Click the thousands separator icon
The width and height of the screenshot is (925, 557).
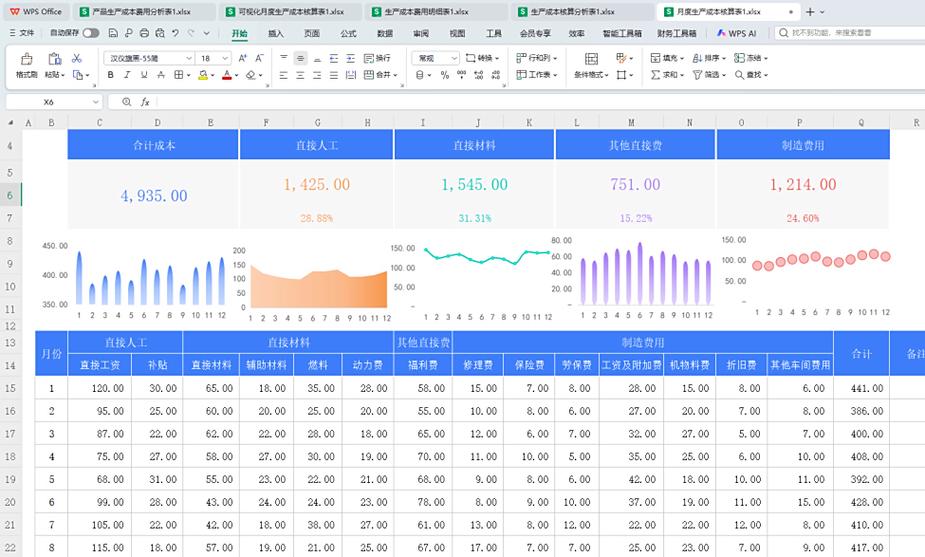[x=461, y=75]
